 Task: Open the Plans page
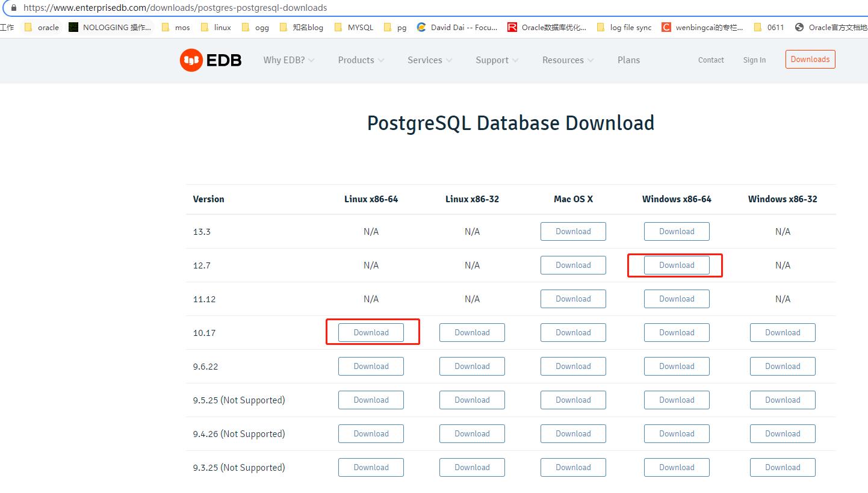[x=628, y=60]
